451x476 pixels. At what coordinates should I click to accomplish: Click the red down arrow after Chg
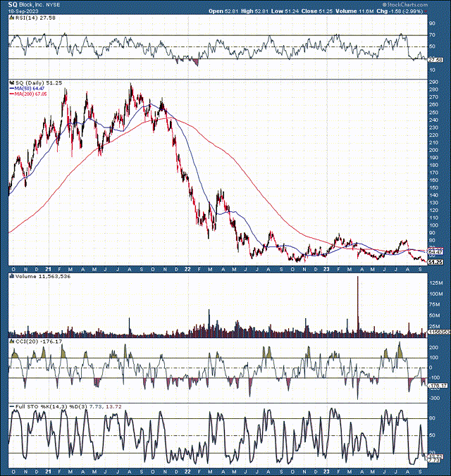[426, 11]
